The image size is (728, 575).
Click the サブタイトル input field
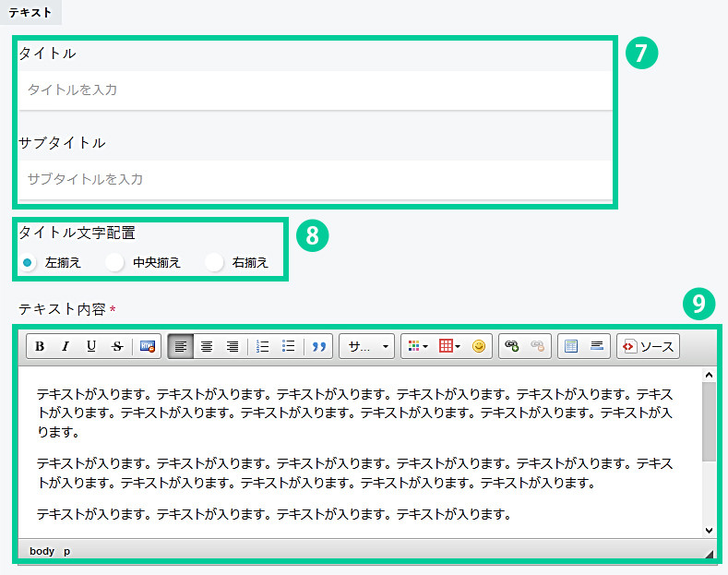pos(314,179)
